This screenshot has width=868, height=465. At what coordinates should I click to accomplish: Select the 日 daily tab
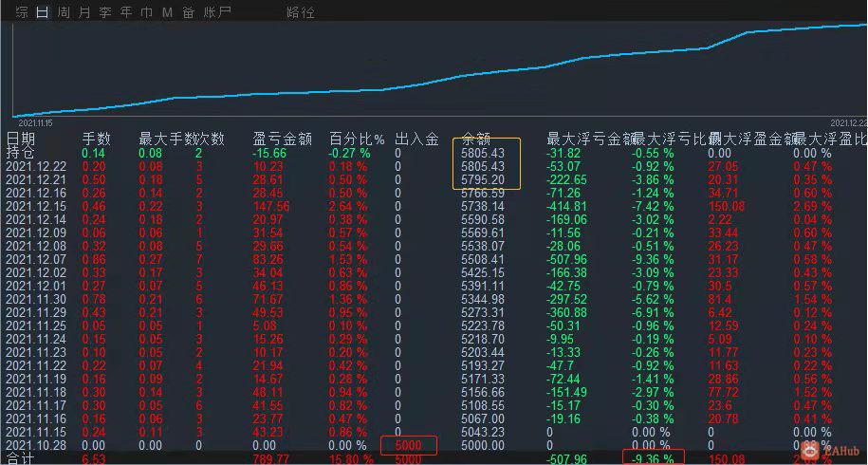[43, 12]
